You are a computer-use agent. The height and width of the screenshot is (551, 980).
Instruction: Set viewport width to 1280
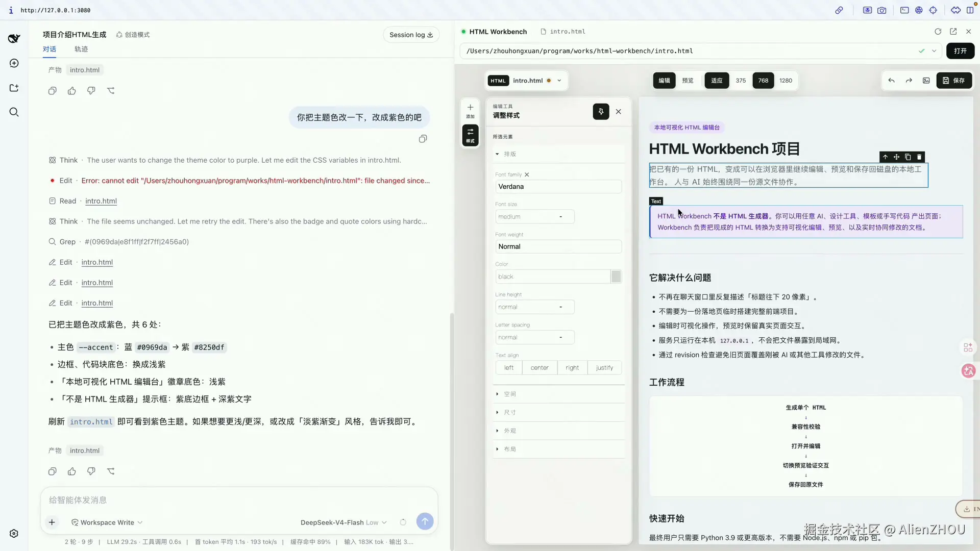coord(786,81)
